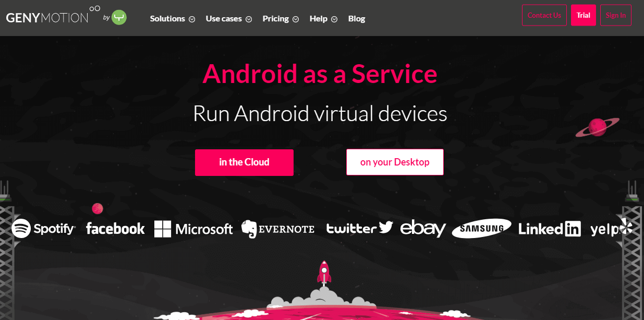
Task: Expand the Solutions dropdown menu
Action: pos(172,19)
